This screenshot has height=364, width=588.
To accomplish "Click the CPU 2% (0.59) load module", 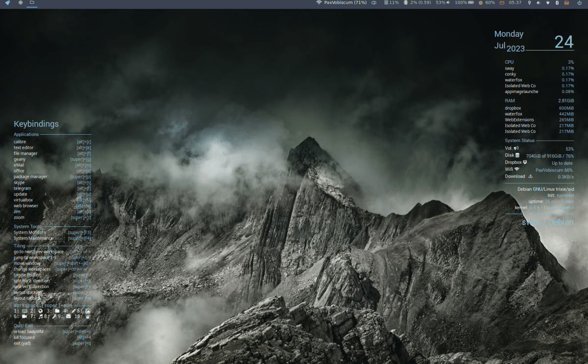I will click(x=417, y=3).
